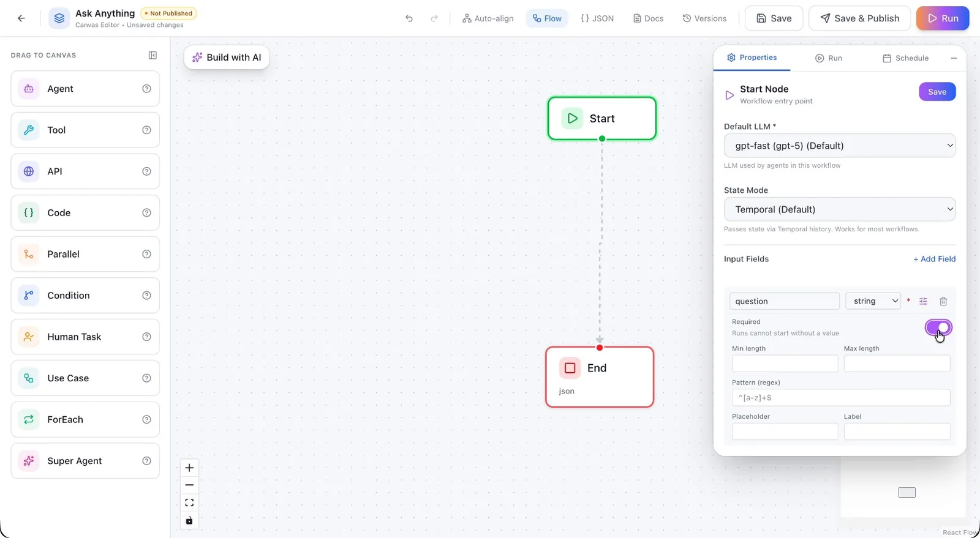This screenshot has width=980, height=538.
Task: Click the Min length input field
Action: coord(785,364)
